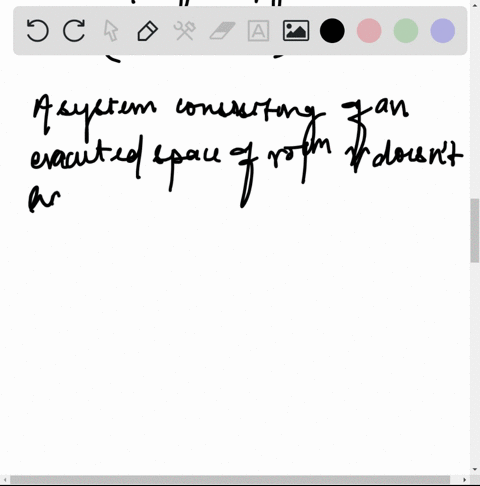Open the crossed tools settings icon

tap(184, 31)
